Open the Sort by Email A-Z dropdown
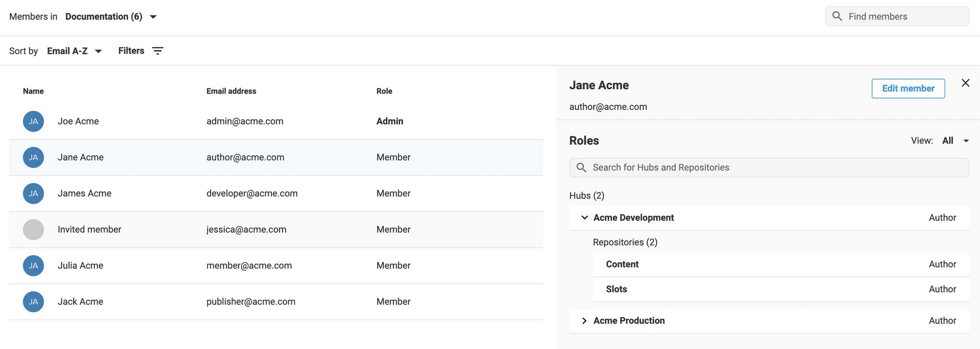Viewport: 980px width, 349px height. point(75,51)
